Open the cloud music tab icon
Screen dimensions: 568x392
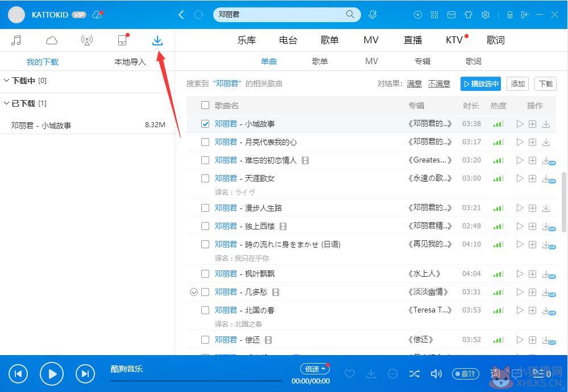point(51,40)
